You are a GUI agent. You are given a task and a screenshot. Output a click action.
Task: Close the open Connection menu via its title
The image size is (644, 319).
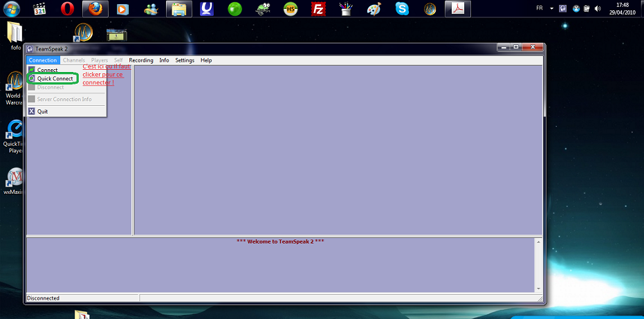tap(43, 60)
